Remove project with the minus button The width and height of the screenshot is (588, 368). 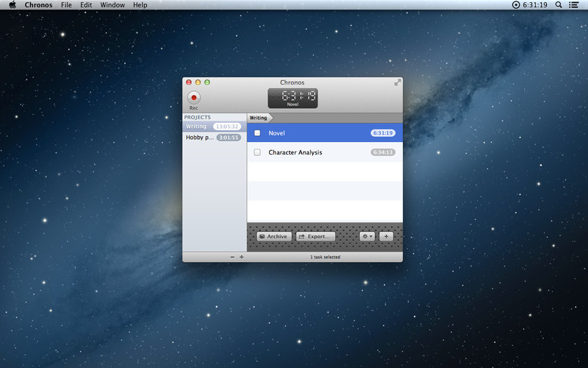pyautogui.click(x=232, y=257)
